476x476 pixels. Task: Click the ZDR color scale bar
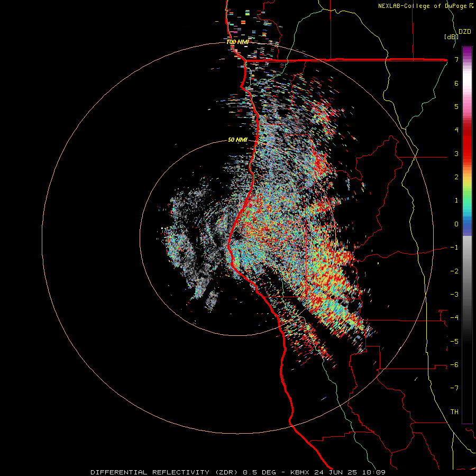click(467, 235)
